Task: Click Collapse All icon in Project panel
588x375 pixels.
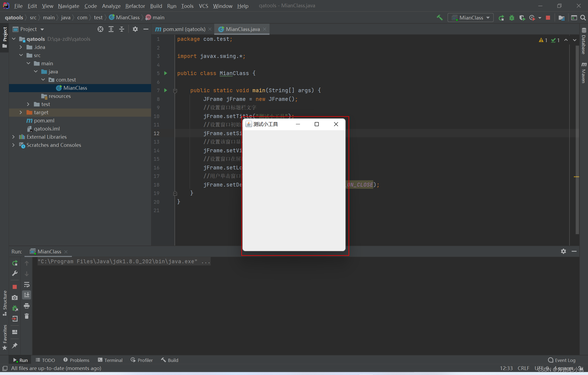Action: coord(122,29)
